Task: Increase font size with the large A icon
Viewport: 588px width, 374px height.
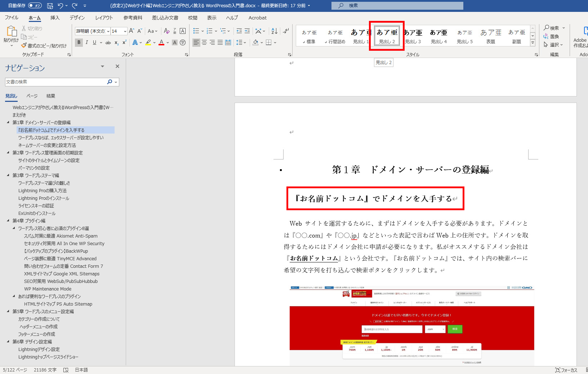Action: 132,31
